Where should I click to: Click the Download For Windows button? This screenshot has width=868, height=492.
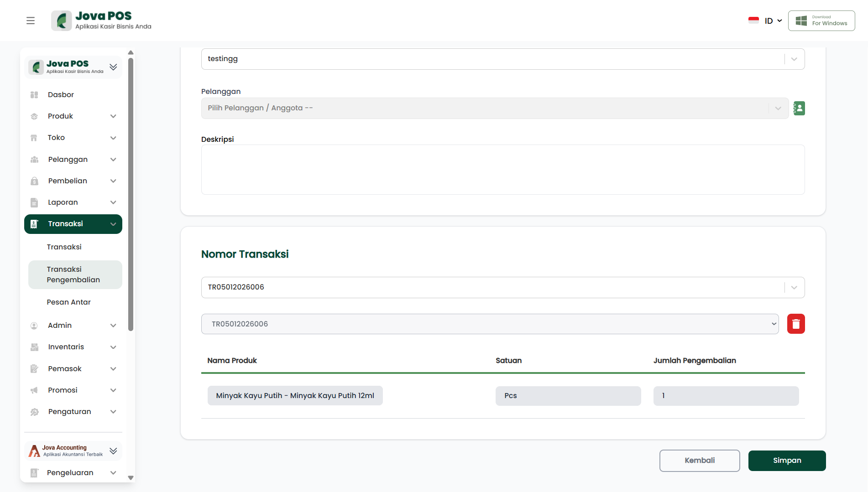point(821,21)
